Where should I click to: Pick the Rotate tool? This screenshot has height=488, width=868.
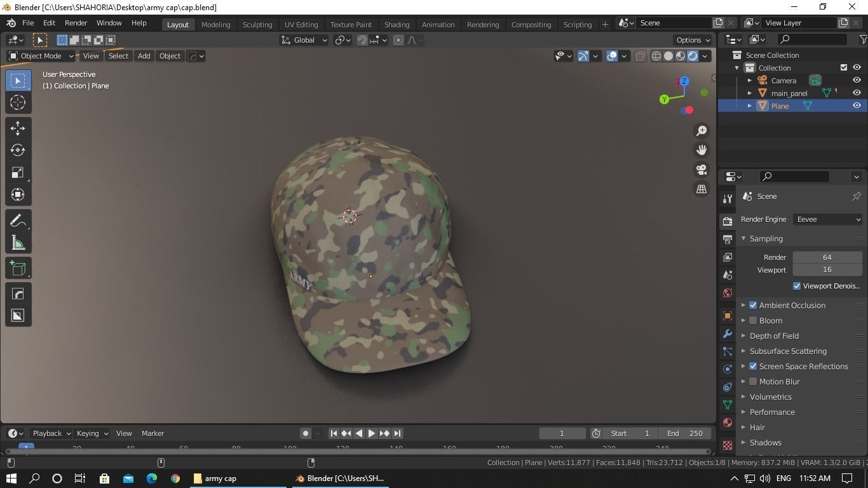coord(18,150)
